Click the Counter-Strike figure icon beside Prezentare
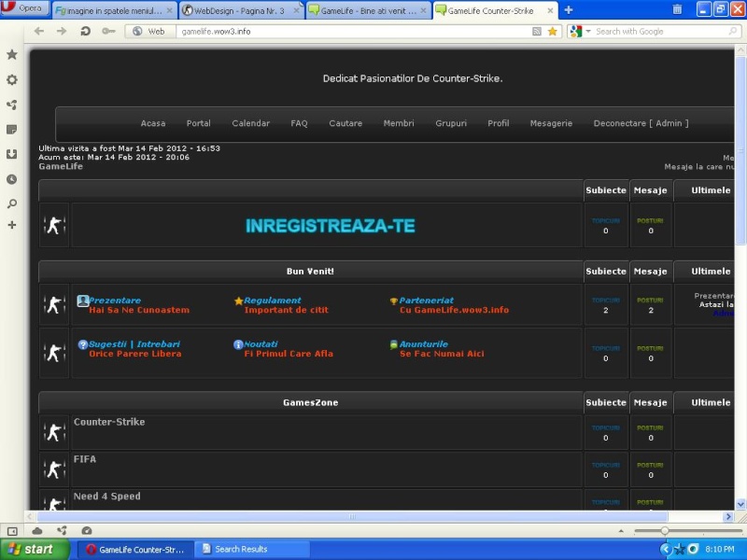 [x=54, y=305]
